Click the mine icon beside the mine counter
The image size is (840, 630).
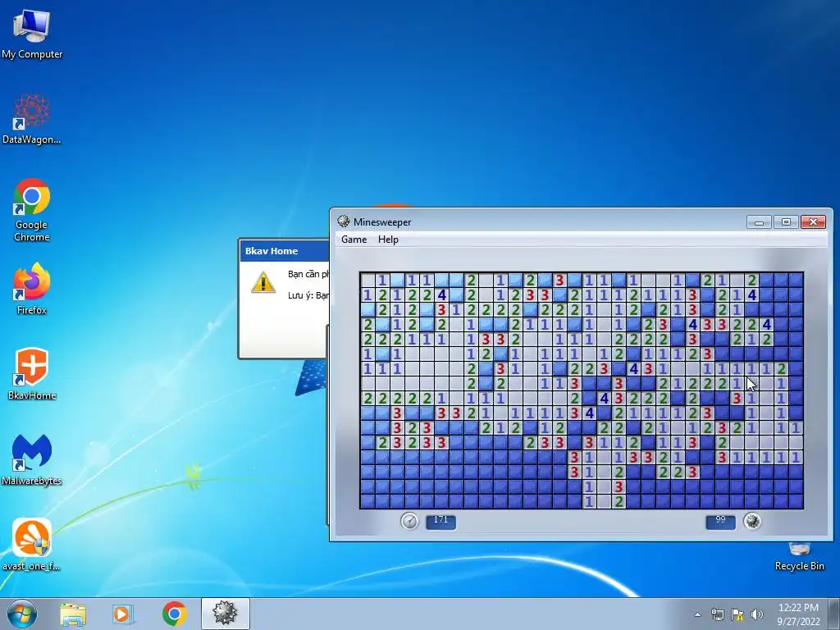coord(752,521)
